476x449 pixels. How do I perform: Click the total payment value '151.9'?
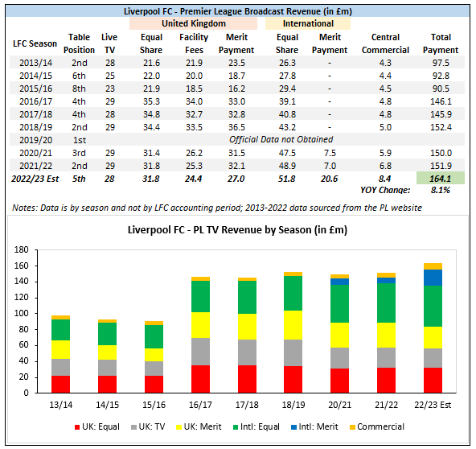coord(441,166)
